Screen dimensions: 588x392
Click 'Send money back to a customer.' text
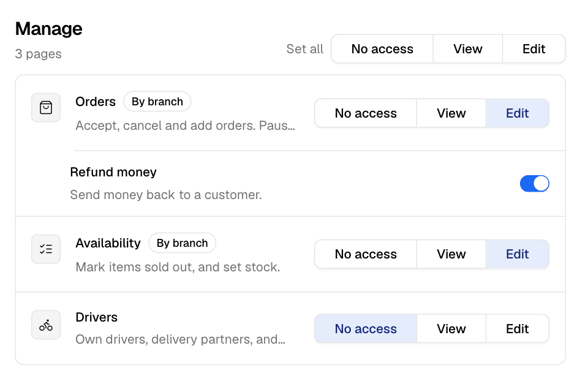click(x=166, y=195)
